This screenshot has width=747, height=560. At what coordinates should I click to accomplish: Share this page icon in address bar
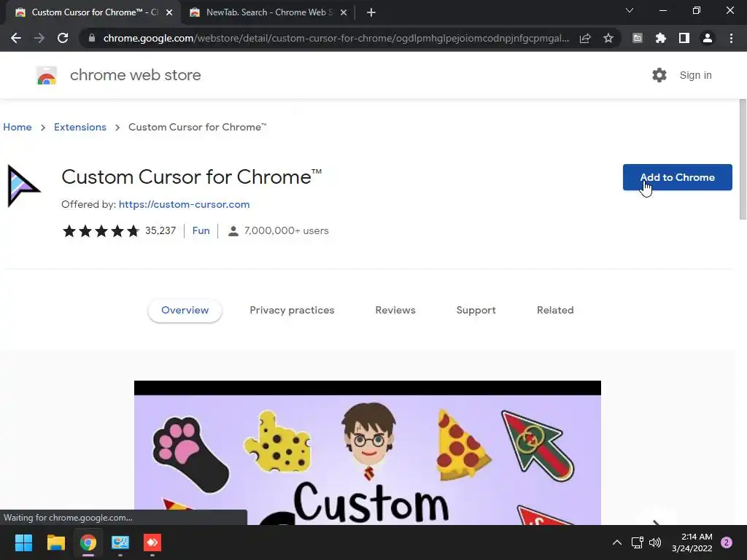pyautogui.click(x=585, y=38)
